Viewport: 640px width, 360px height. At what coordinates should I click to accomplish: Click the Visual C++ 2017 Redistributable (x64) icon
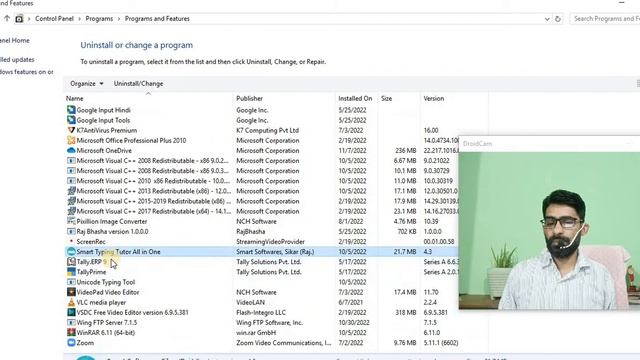71,211
